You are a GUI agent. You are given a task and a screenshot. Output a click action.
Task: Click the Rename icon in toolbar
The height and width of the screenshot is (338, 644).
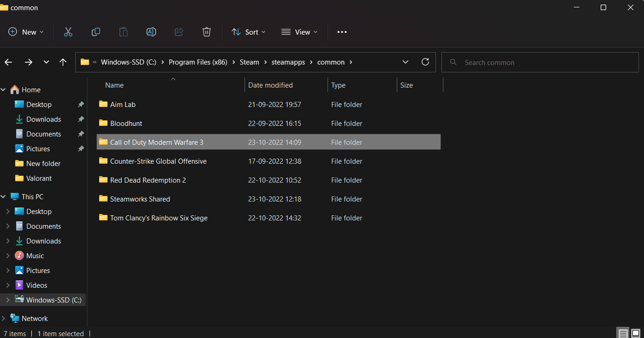(151, 32)
